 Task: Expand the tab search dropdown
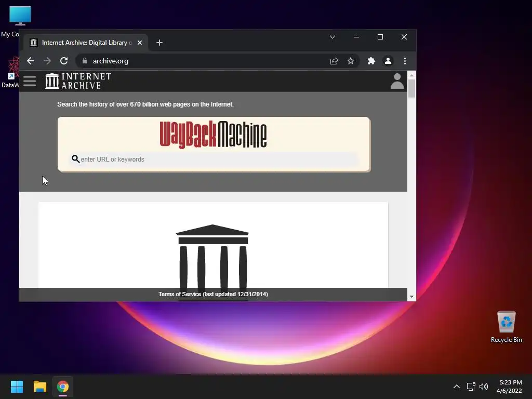click(332, 37)
